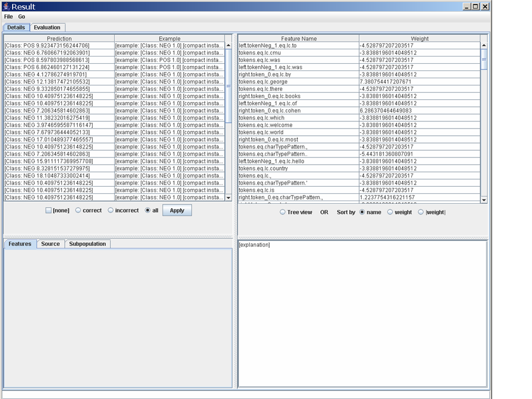Switch to the Subpopulation tab

88,244
